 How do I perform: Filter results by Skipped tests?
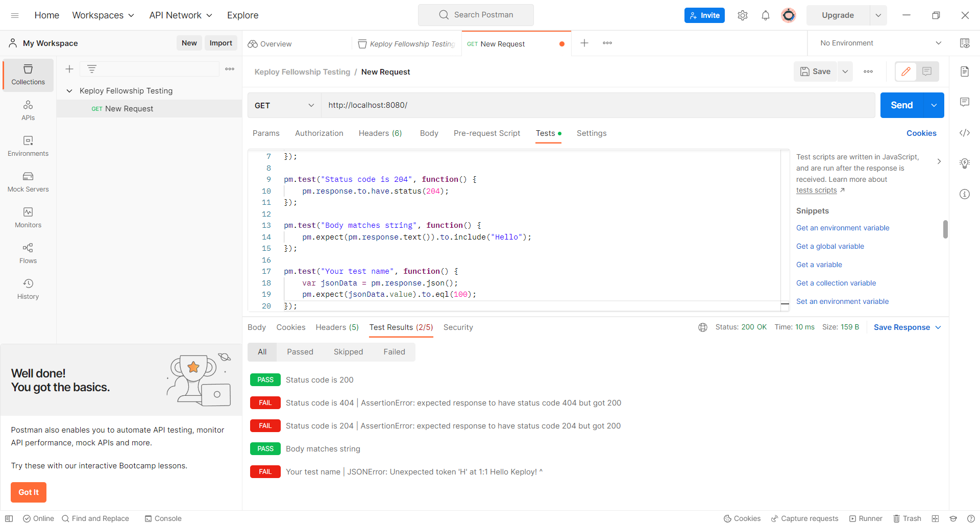(348, 352)
